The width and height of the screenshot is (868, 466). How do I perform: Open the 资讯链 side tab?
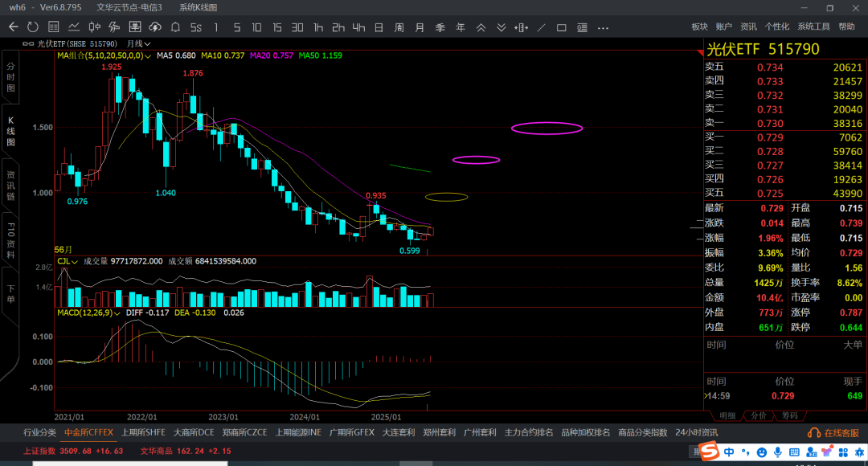coord(10,186)
